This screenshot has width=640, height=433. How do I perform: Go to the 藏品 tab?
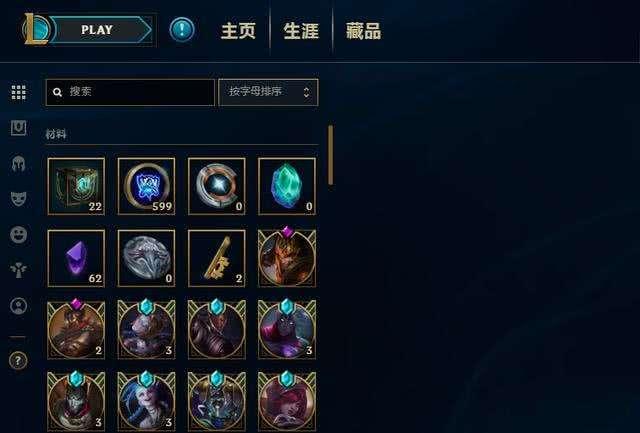click(363, 31)
